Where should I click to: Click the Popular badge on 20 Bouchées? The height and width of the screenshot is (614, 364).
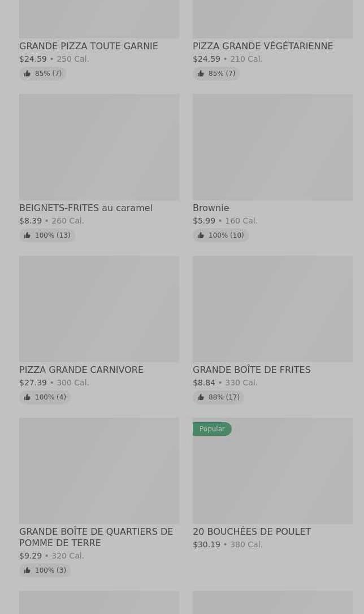tap(212, 429)
